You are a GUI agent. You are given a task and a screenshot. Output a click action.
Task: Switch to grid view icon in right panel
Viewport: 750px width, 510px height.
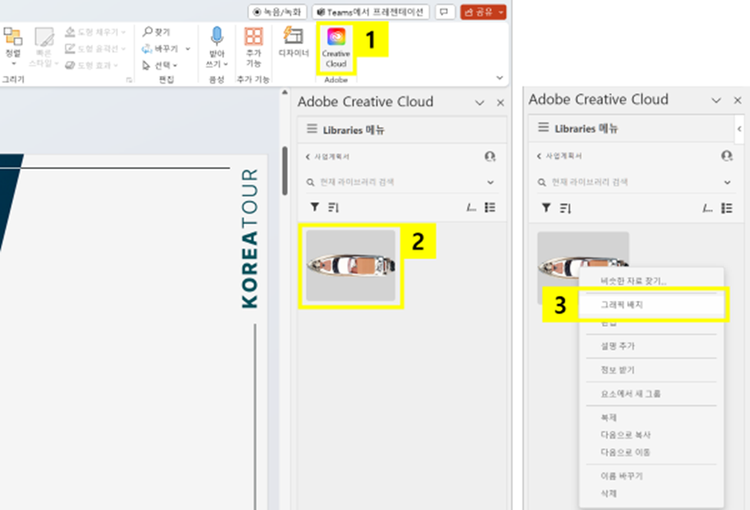tap(707, 208)
